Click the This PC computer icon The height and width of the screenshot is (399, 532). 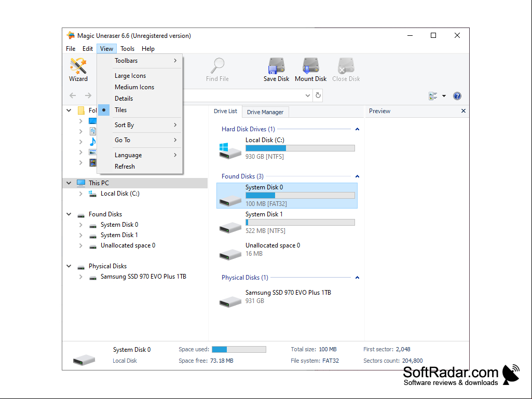(x=81, y=183)
